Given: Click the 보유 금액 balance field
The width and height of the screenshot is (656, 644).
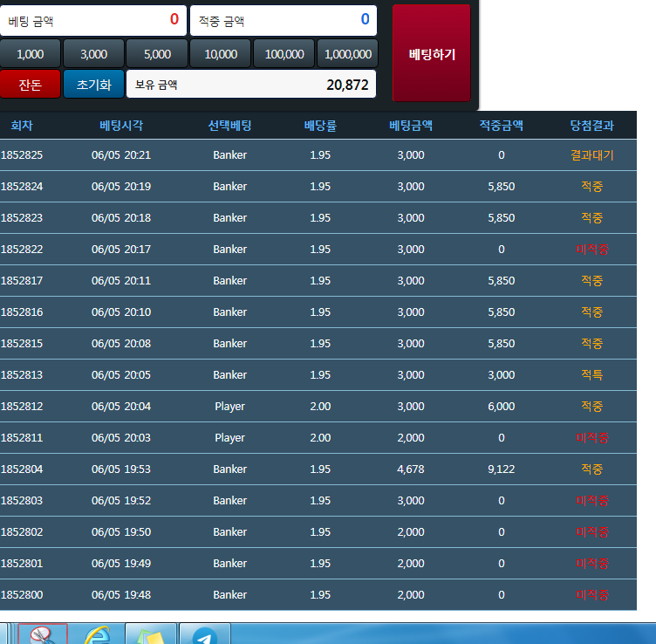Looking at the screenshot, I should point(251,84).
